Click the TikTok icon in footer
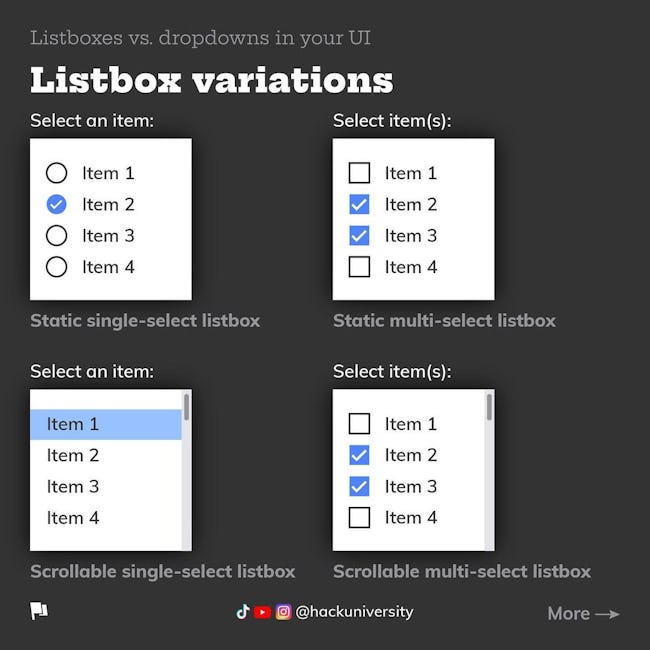This screenshot has width=650, height=650. [243, 611]
